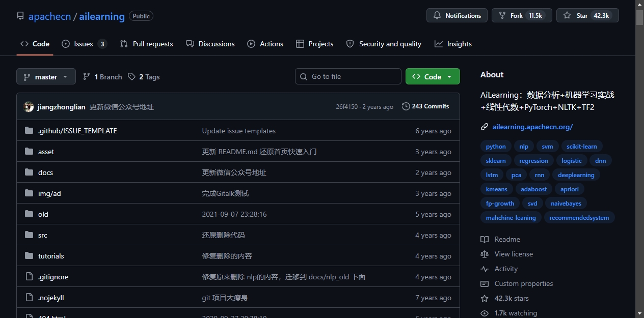Image resolution: width=644 pixels, height=318 pixels.
Task: View the 243 Commits history
Action: pos(425,106)
